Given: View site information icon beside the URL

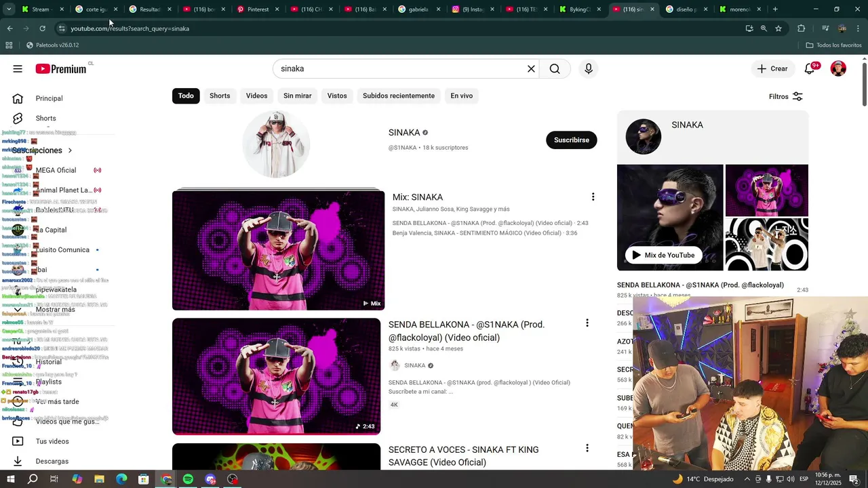Looking at the screenshot, I should pyautogui.click(x=62, y=28).
